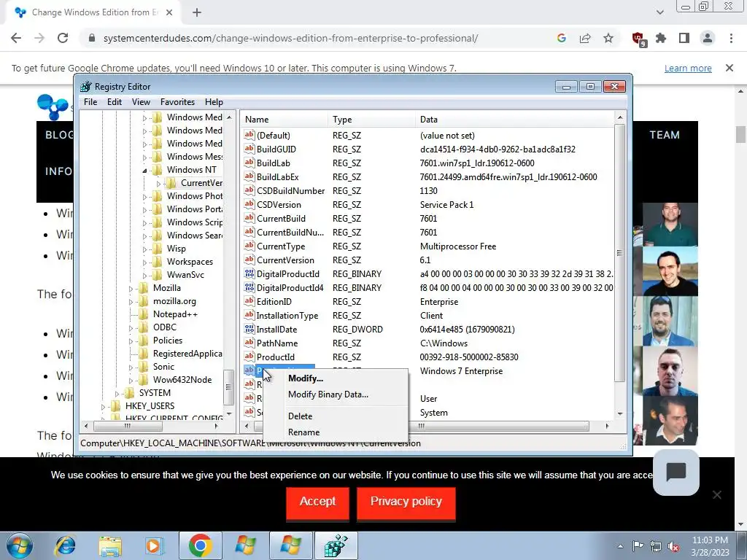Image resolution: width=747 pixels, height=560 pixels.
Task: Click the CurrentBuild value icon
Action: tap(249, 217)
